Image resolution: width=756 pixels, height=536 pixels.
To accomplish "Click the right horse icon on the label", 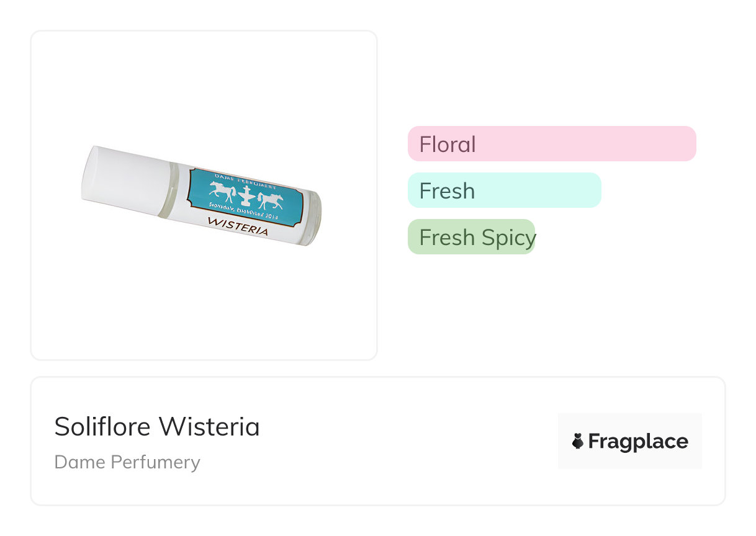I will click(271, 200).
